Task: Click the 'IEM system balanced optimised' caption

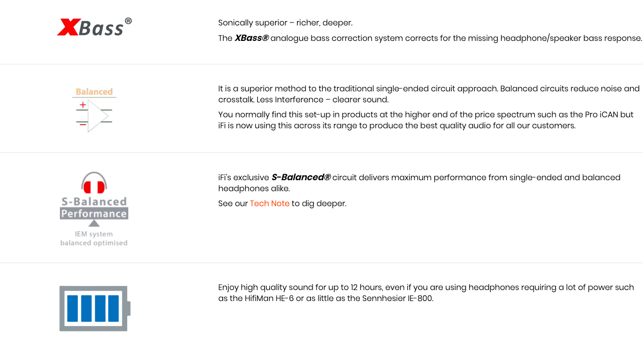Action: pos(94,239)
